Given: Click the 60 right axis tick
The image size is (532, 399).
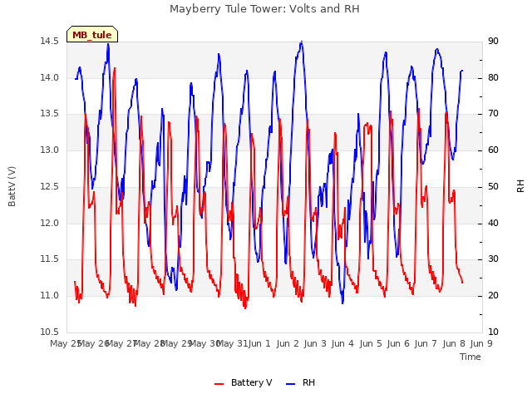Looking at the screenshot, I should (x=493, y=150).
